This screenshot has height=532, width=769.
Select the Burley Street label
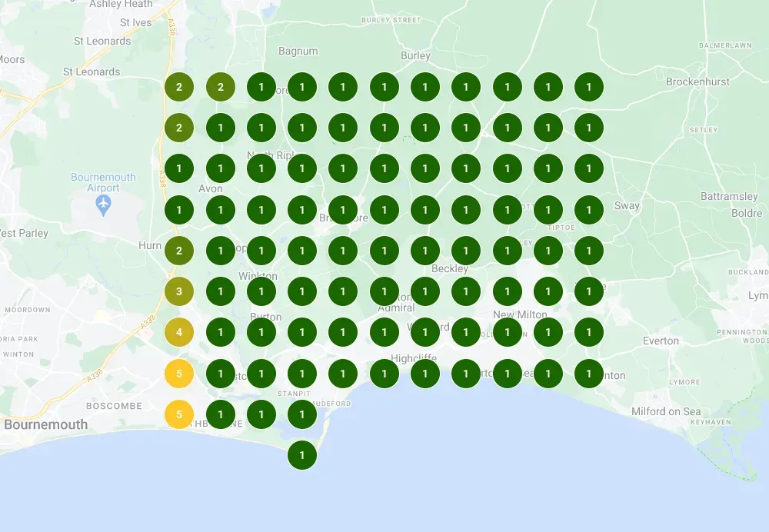point(391,20)
